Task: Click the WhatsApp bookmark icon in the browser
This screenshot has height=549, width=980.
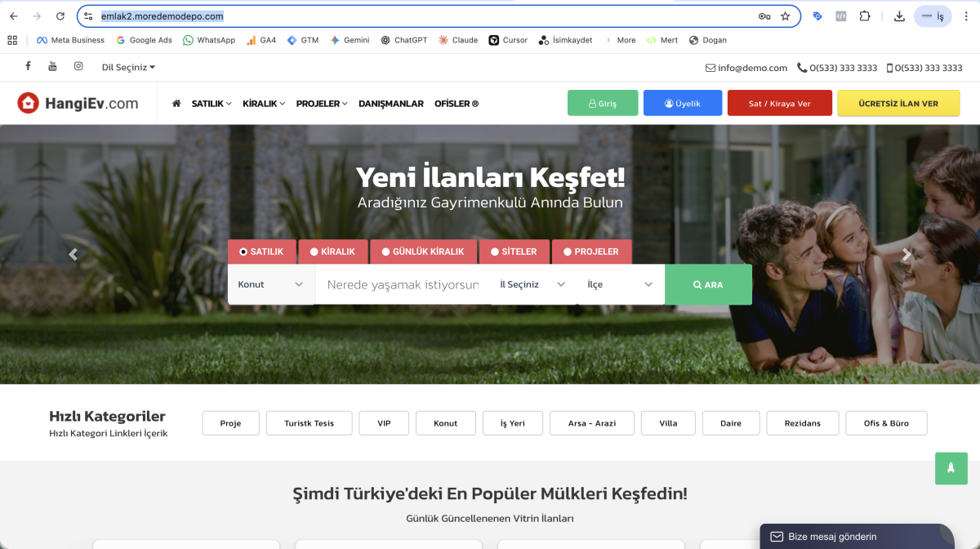Action: (x=187, y=39)
